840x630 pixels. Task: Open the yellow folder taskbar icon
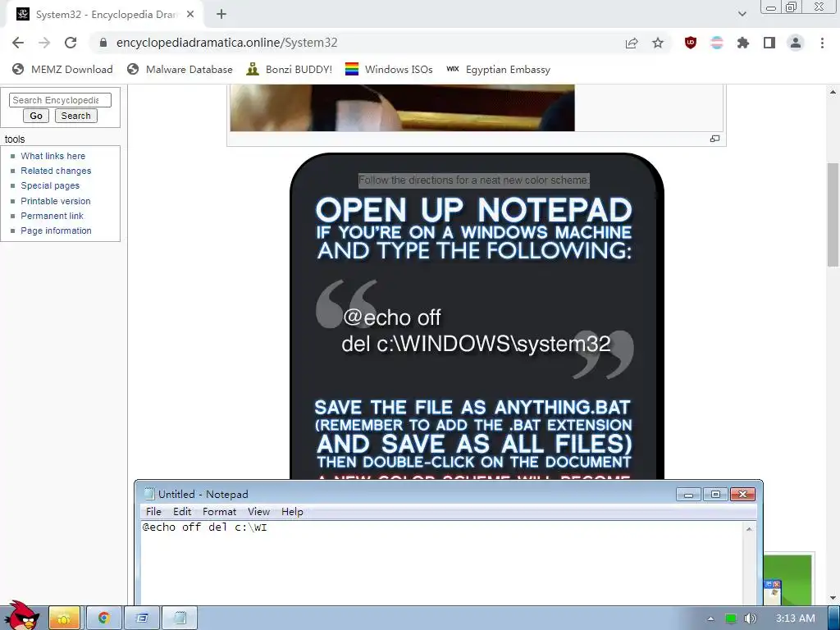tap(64, 619)
